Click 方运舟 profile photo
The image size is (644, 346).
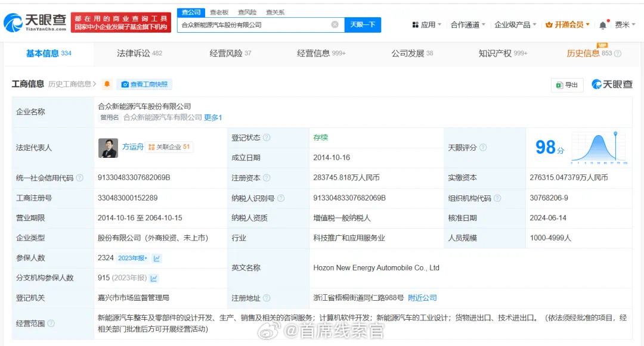coord(108,148)
